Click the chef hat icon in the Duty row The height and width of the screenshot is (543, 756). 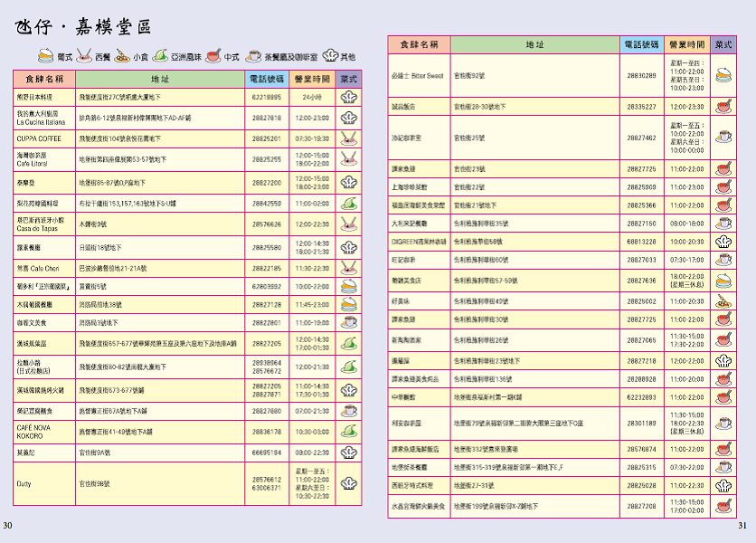(348, 484)
